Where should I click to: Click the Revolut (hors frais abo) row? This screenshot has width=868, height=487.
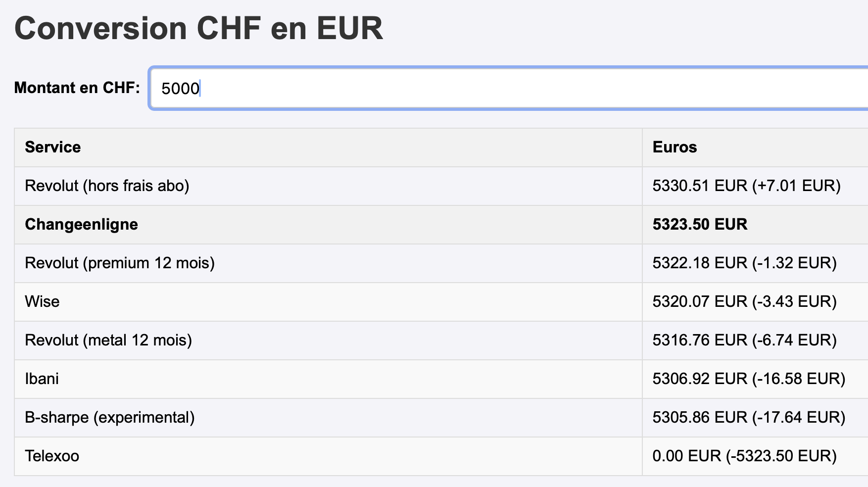point(107,186)
